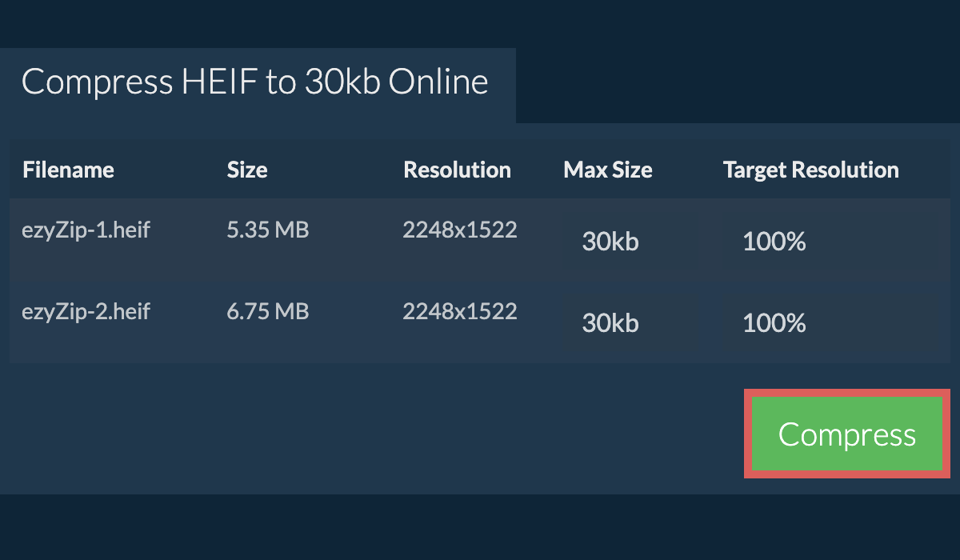Image resolution: width=960 pixels, height=560 pixels.
Task: Click the 100% text in first row
Action: (774, 241)
